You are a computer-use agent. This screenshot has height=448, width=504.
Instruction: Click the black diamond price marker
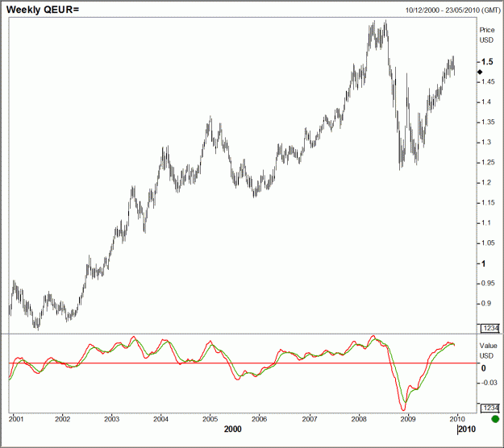[x=480, y=72]
